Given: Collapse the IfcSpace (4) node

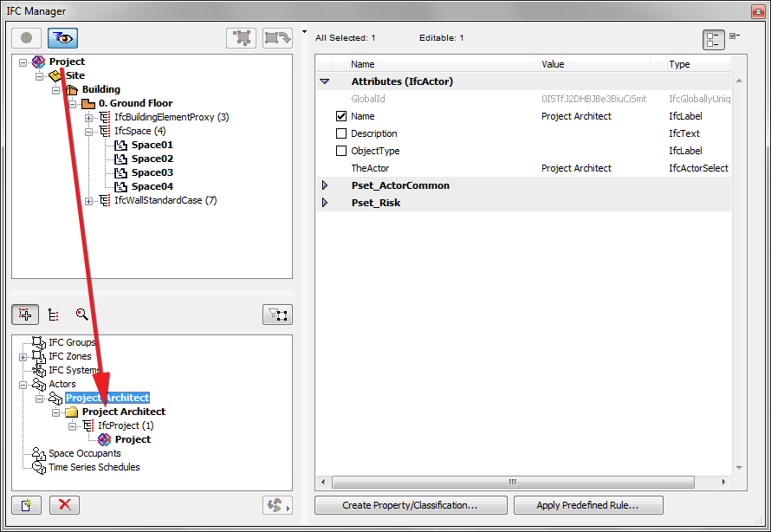Looking at the screenshot, I should 88,132.
